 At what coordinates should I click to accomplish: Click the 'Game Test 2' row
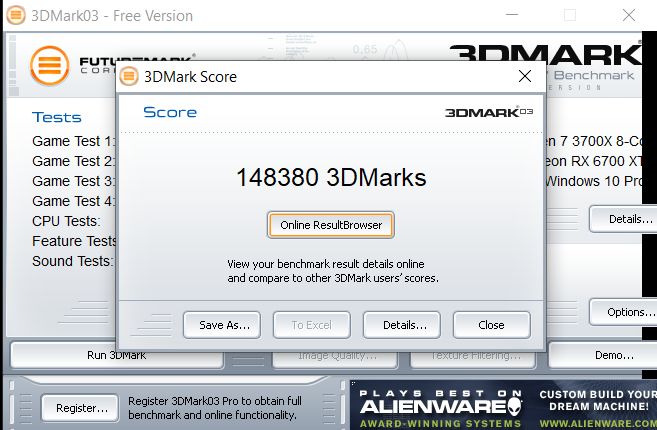[74, 161]
